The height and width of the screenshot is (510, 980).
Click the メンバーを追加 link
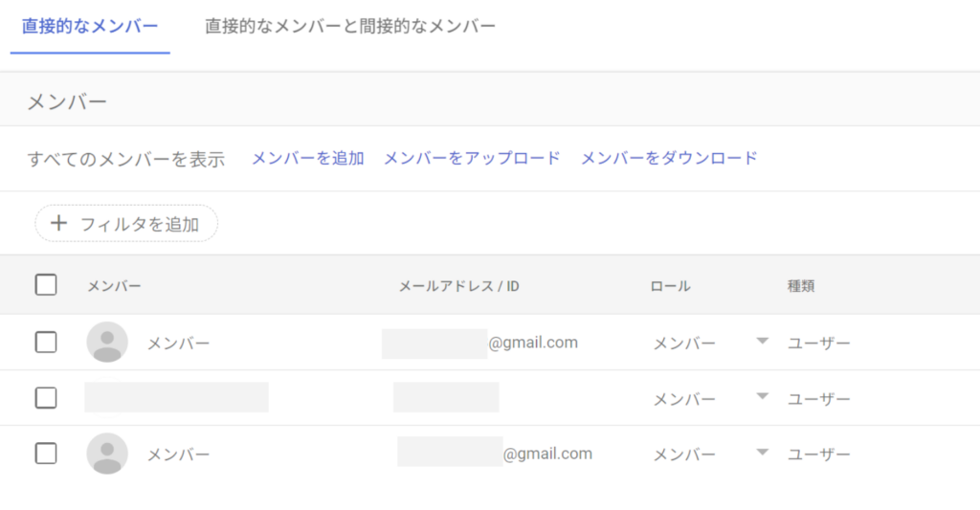coord(308,158)
